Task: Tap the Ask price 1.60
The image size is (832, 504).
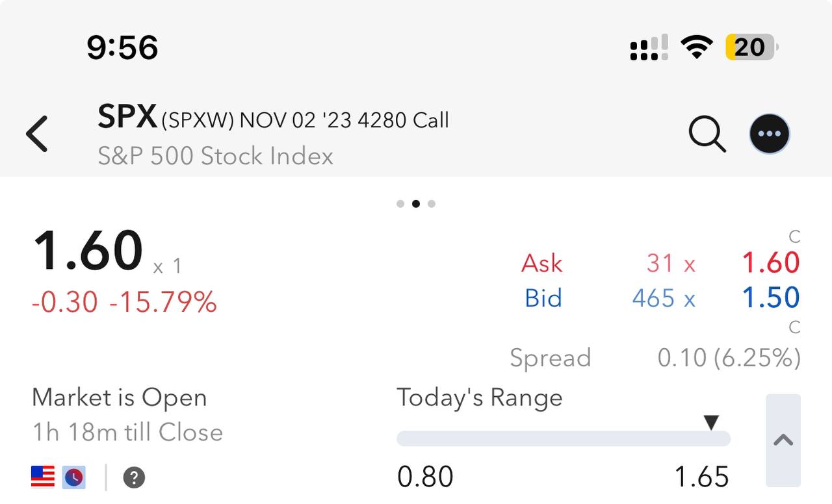Action: tap(771, 263)
